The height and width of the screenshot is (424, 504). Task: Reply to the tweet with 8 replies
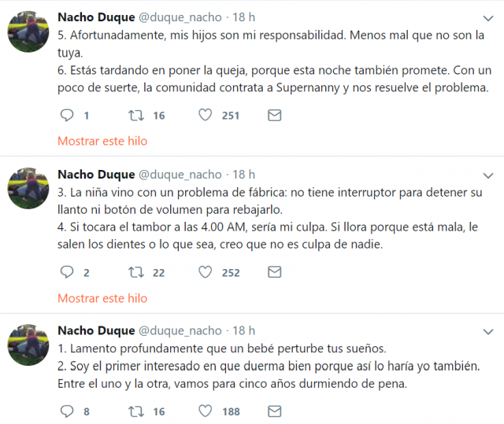coord(67,411)
